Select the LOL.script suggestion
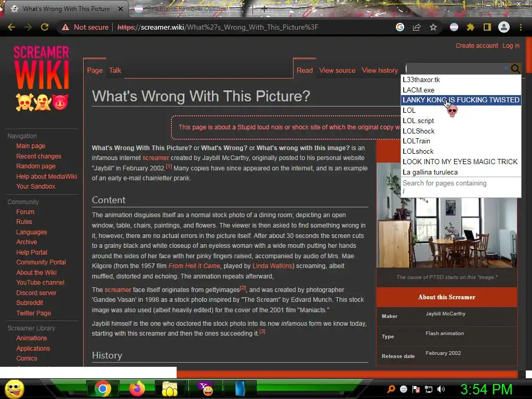This screenshot has height=399, width=532. [x=461, y=121]
